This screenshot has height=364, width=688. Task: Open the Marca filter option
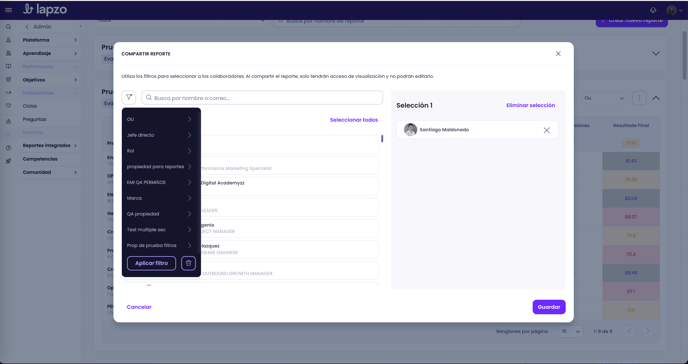click(161, 198)
